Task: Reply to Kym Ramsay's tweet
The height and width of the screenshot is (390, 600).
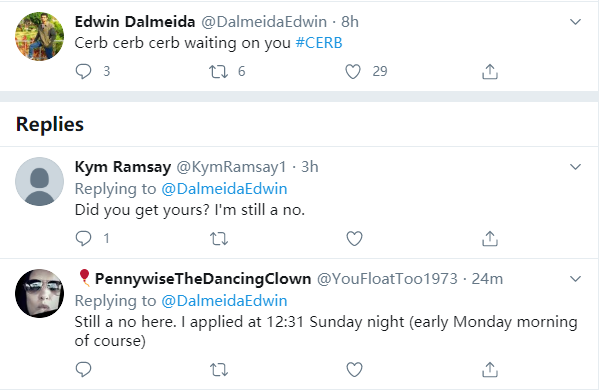Action: coord(83,238)
